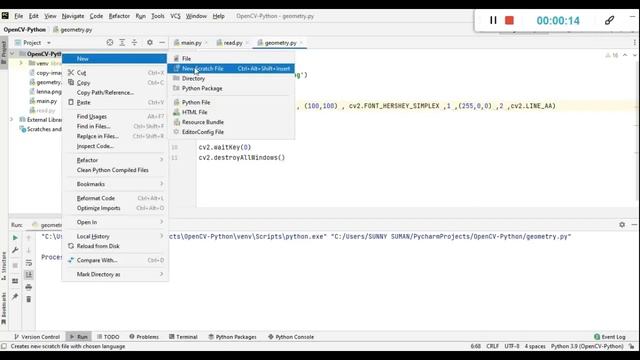Stop the screen recording with the red button
The height and width of the screenshot is (360, 640).
click(x=509, y=20)
